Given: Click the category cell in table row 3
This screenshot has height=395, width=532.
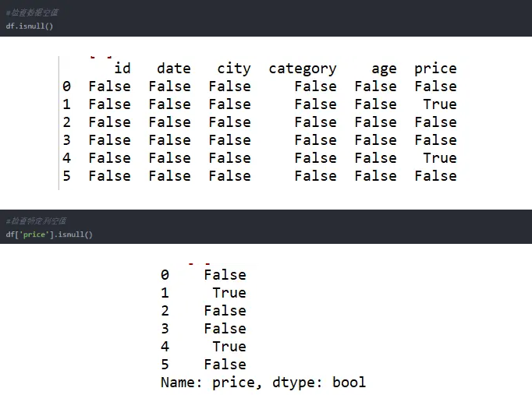Looking at the screenshot, I should click(x=316, y=140).
